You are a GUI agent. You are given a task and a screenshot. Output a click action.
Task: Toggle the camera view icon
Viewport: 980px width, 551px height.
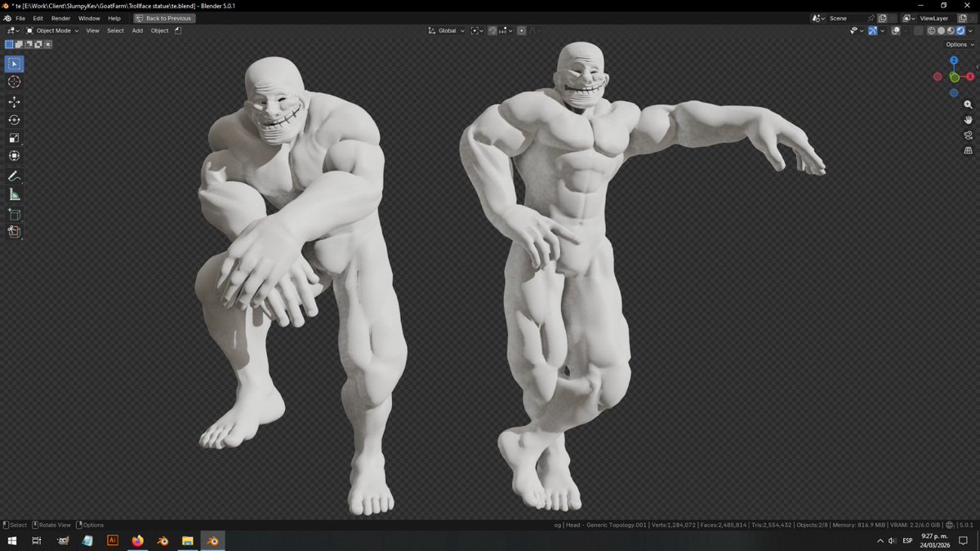pos(969,136)
